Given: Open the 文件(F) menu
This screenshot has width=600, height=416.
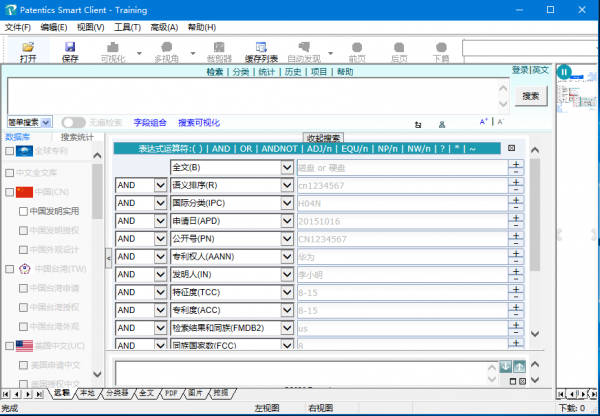Looking at the screenshot, I should [18, 27].
